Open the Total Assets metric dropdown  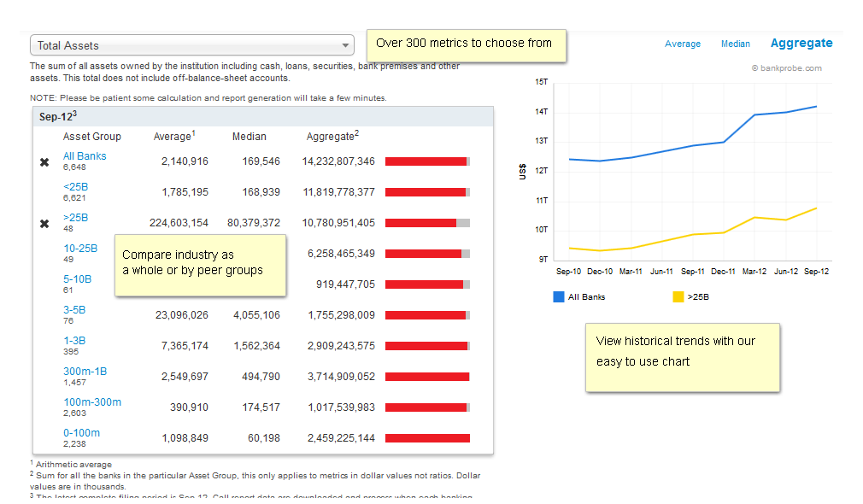pos(191,45)
